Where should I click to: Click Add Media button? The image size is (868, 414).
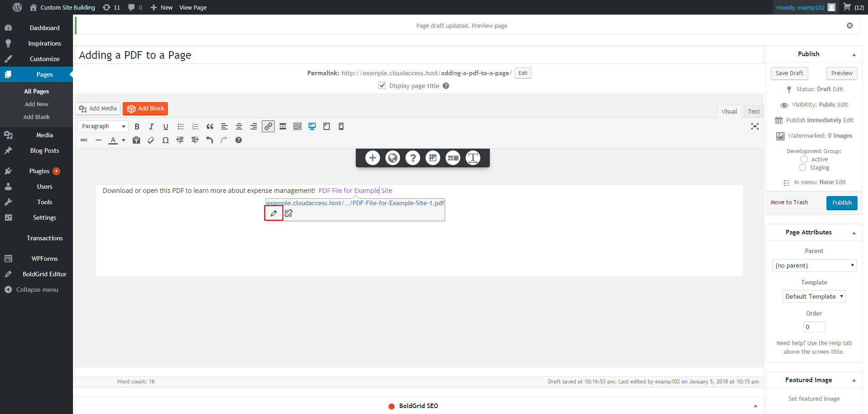[98, 109]
